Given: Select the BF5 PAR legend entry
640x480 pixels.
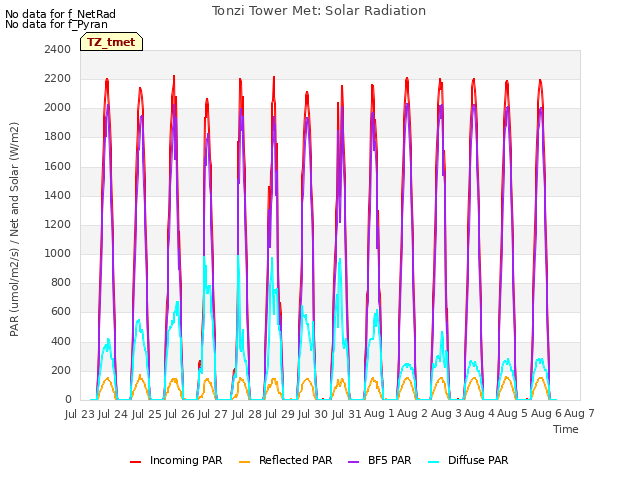Looking at the screenshot, I should point(380,460).
